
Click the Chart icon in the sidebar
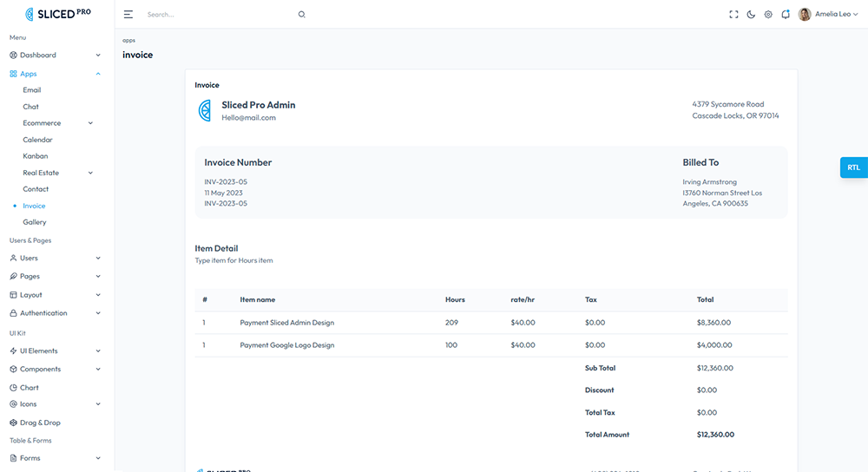pyautogui.click(x=13, y=388)
